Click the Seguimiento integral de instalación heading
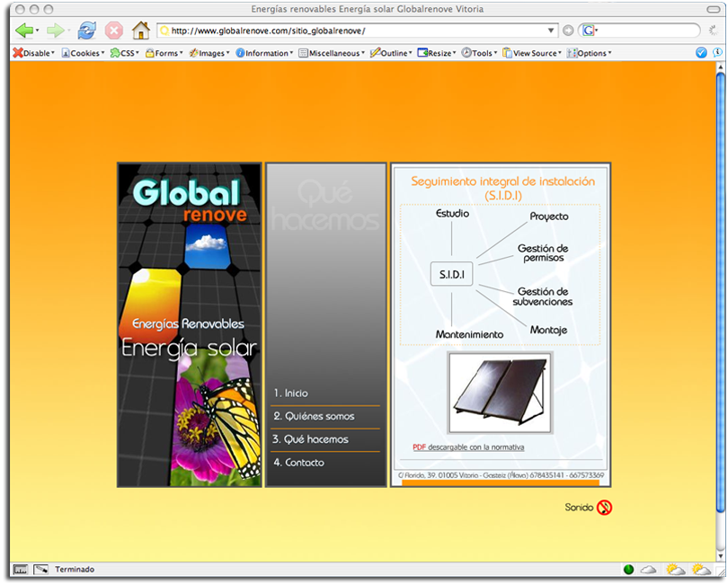 coord(503,188)
